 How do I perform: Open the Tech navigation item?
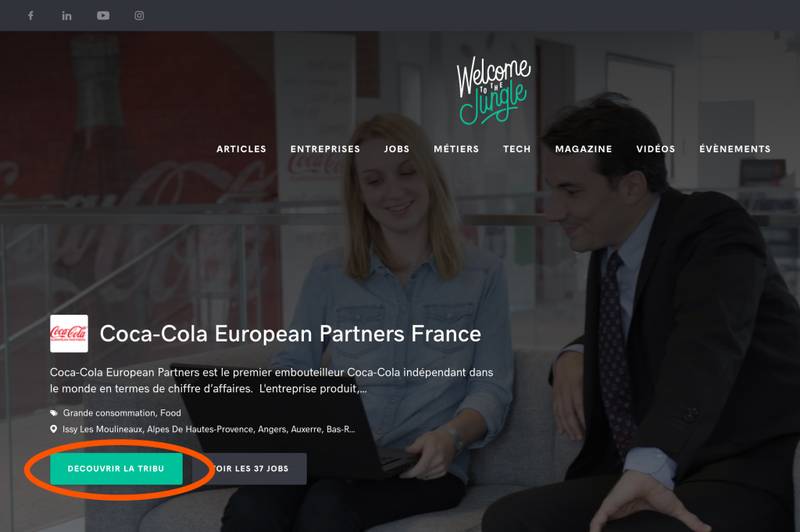click(x=517, y=149)
